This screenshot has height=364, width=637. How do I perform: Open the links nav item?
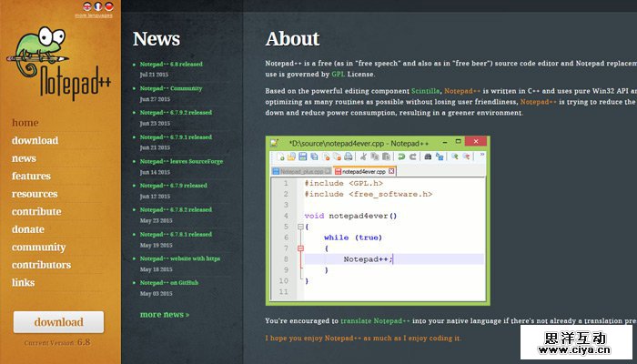pyautogui.click(x=23, y=282)
